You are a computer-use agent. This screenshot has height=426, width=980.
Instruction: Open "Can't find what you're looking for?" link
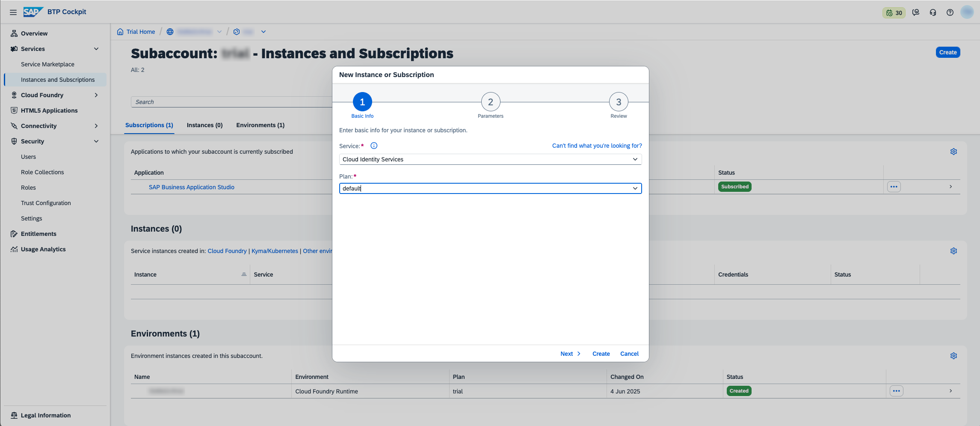597,146
